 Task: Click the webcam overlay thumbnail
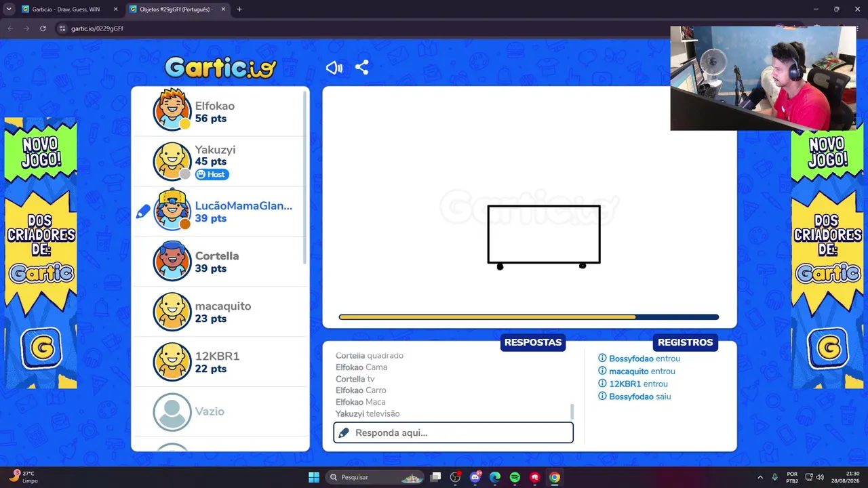pyautogui.click(x=764, y=78)
